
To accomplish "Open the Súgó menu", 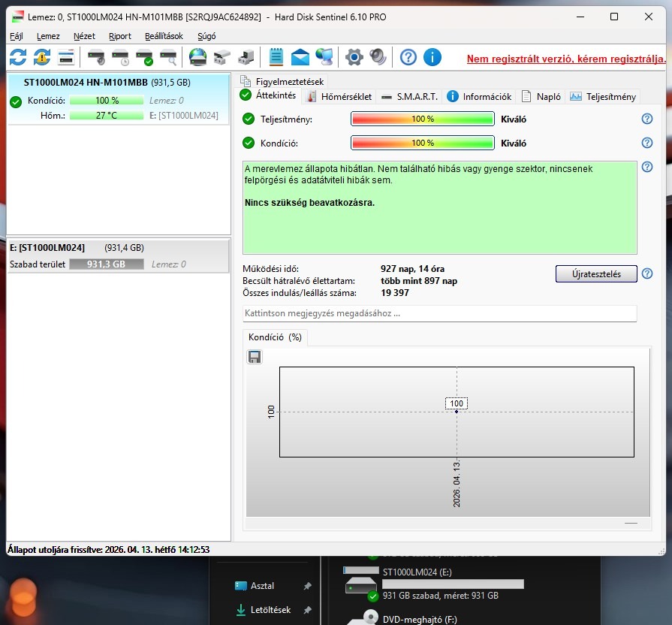I will pos(206,36).
